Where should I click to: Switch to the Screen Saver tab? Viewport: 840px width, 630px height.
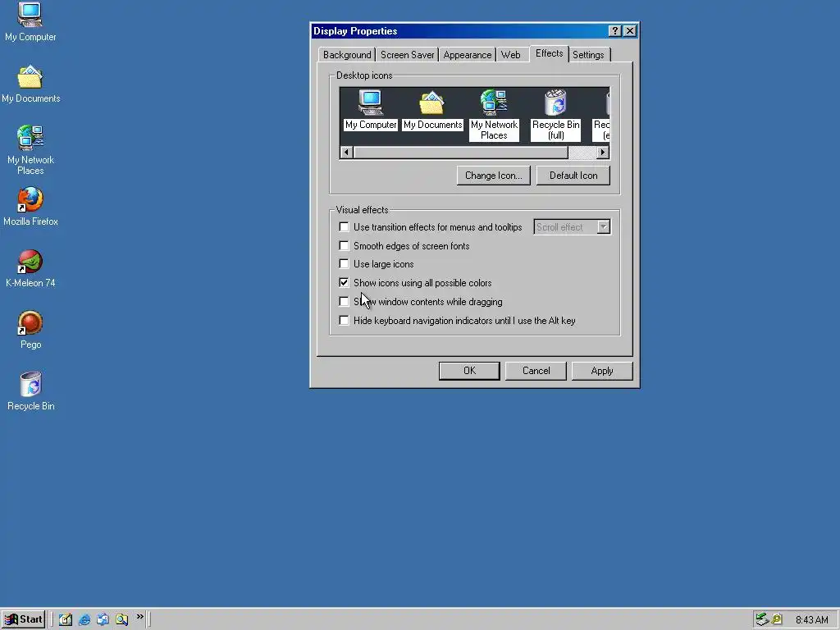pyautogui.click(x=407, y=55)
